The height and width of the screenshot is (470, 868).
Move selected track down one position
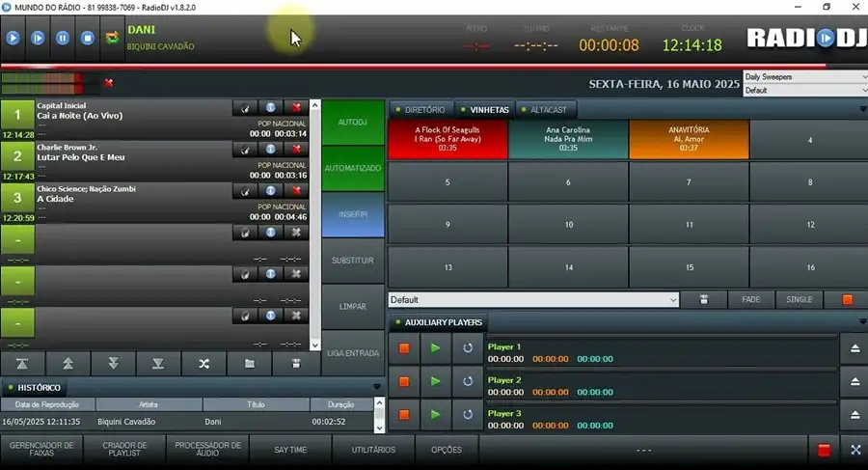[x=114, y=364]
